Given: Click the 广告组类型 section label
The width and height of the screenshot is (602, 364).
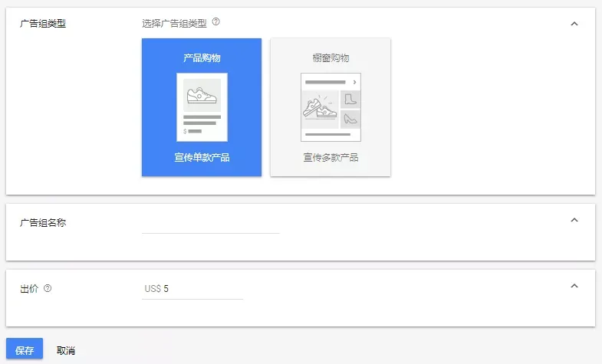Looking at the screenshot, I should tap(43, 24).
